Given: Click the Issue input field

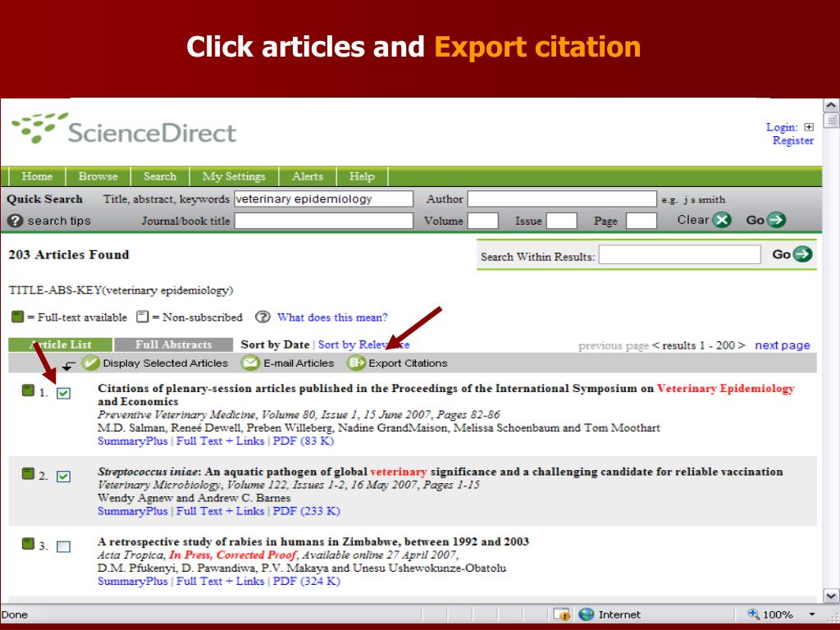Looking at the screenshot, I should pos(561,221).
